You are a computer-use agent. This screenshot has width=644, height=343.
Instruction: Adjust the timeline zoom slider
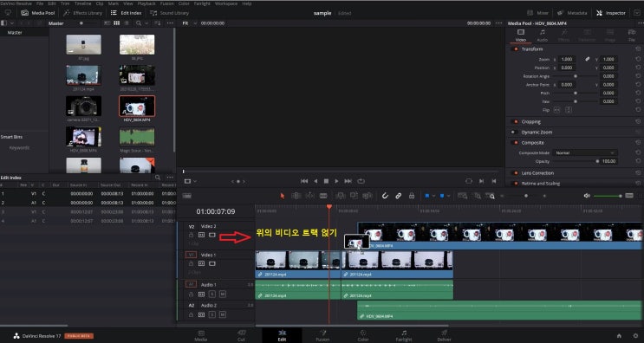point(526,196)
